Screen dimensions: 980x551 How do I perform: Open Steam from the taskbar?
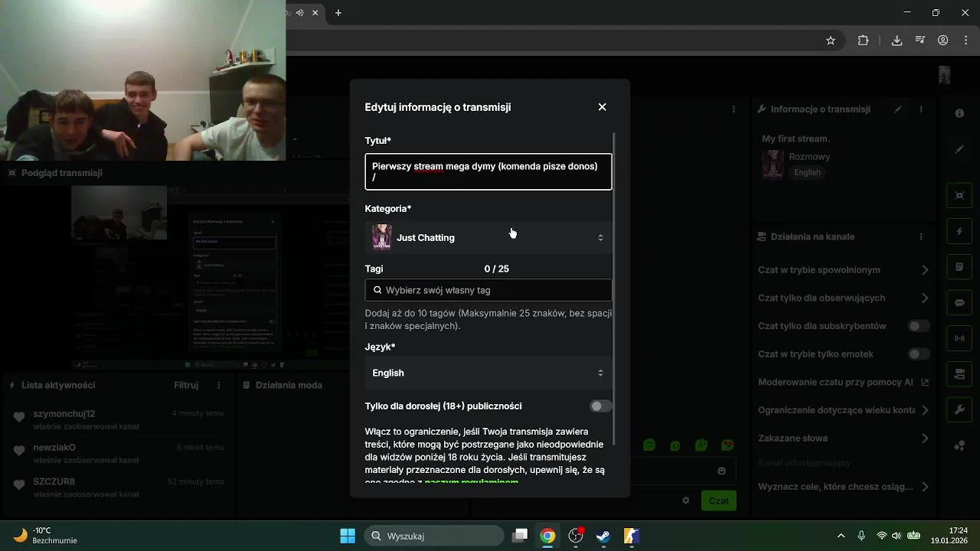tap(603, 536)
